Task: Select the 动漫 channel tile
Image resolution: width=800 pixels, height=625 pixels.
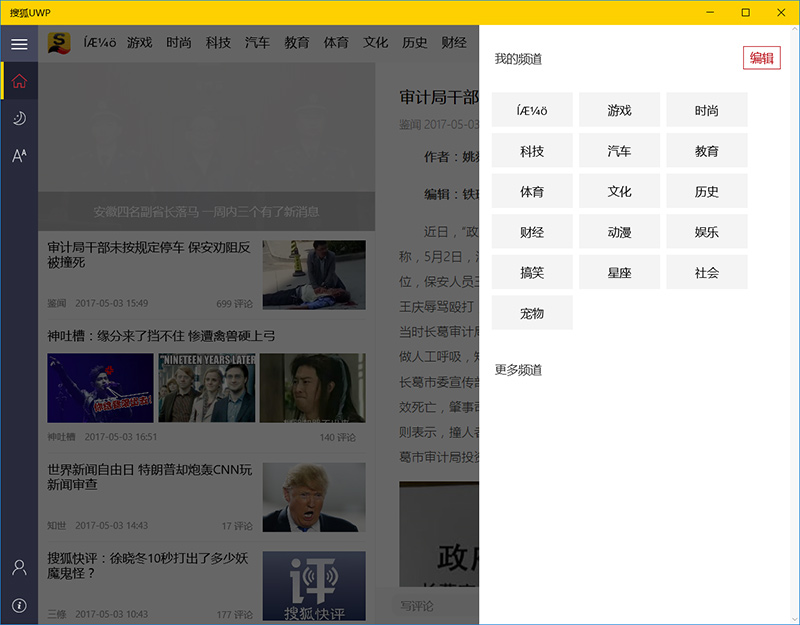Action: 619,232
